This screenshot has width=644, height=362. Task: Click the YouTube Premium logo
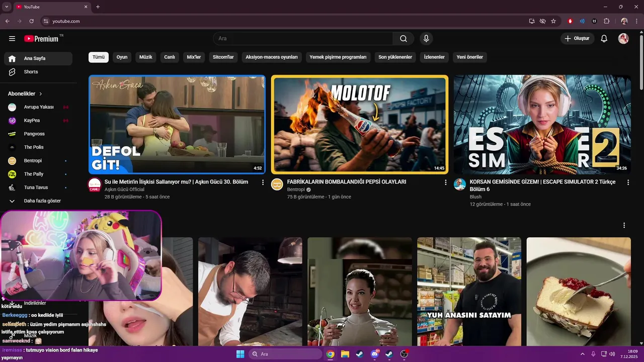coord(41,39)
